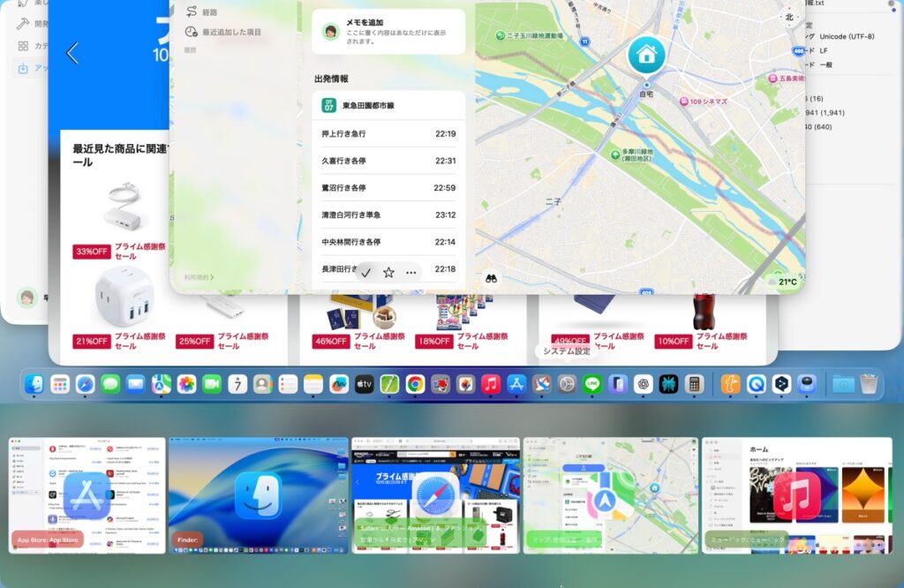This screenshot has height=588, width=904.
Task: Open the 押上行き急行 22:19 departure row
Action: (388, 134)
